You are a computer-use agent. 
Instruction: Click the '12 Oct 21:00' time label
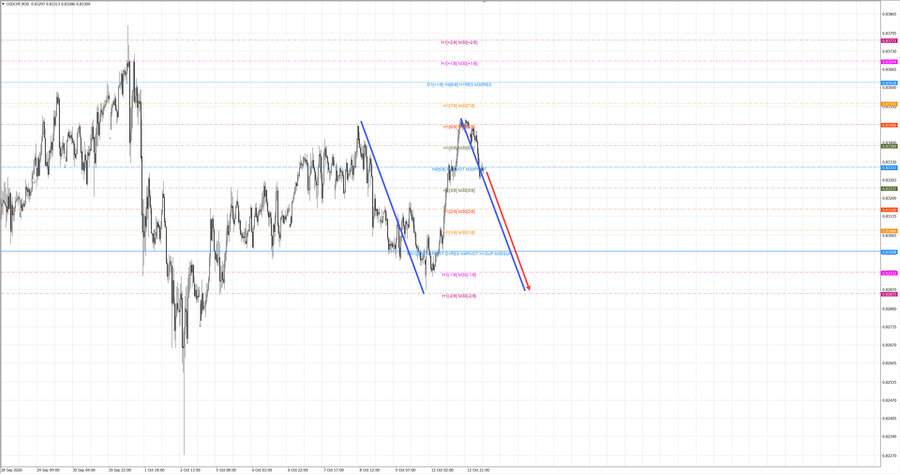coord(478,470)
